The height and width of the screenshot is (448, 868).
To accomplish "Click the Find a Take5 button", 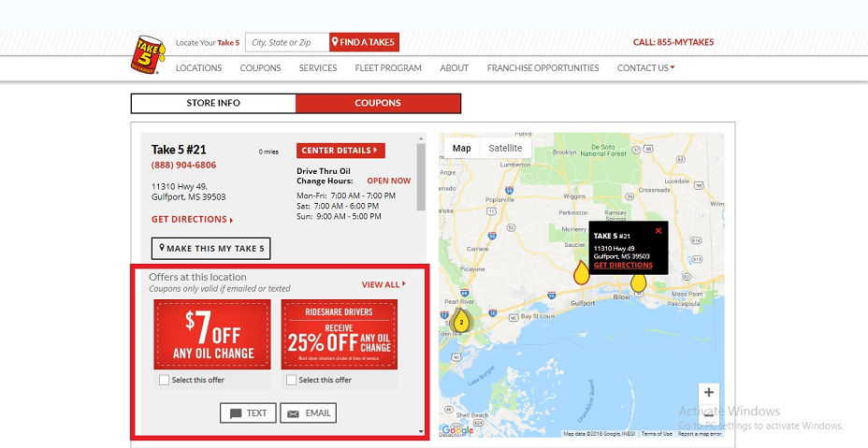I will [364, 42].
